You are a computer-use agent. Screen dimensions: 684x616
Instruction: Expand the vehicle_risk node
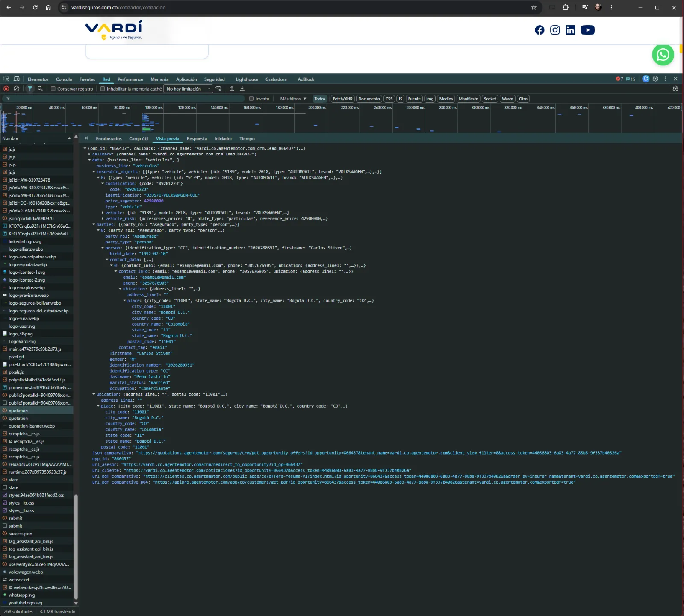coord(103,219)
